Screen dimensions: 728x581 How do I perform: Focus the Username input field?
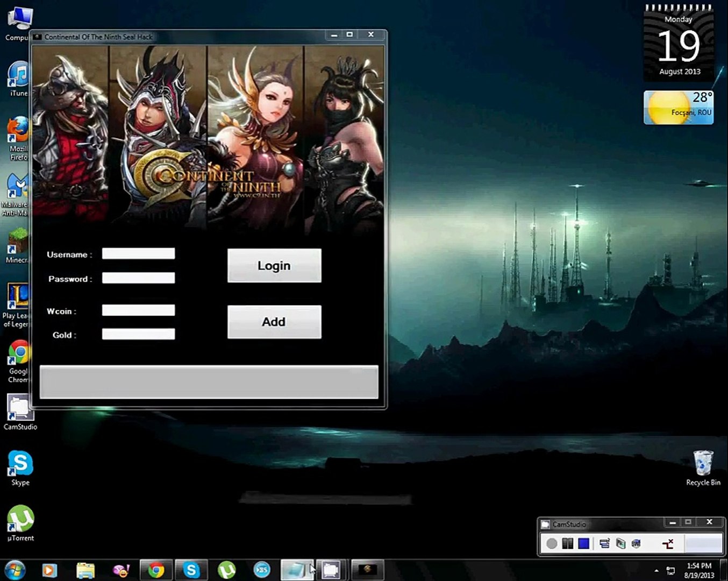pos(138,253)
